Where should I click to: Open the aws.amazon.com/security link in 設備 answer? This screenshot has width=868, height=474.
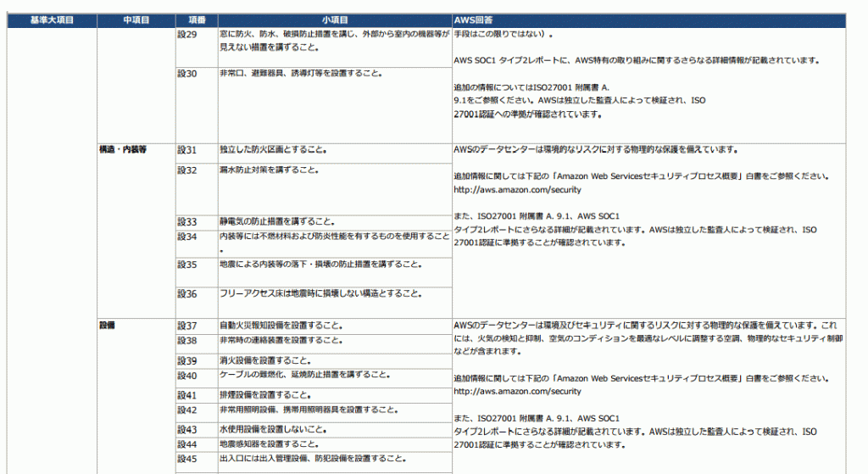pos(517,392)
